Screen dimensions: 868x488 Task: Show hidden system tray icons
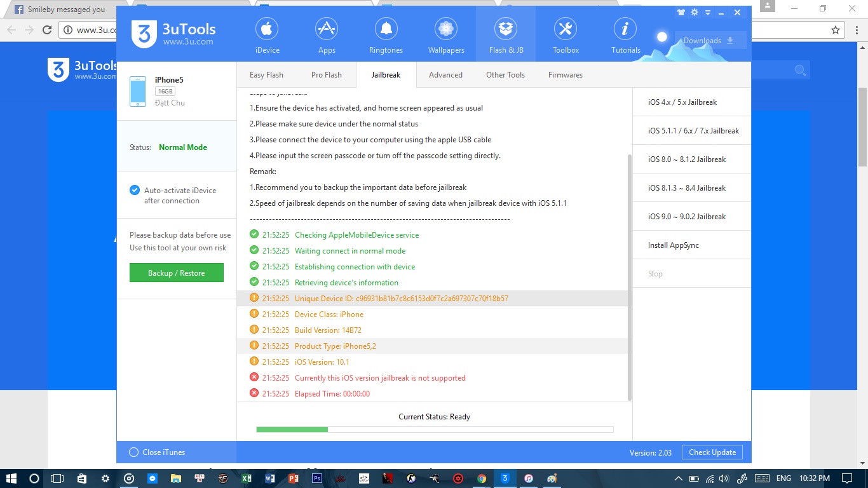click(x=679, y=478)
